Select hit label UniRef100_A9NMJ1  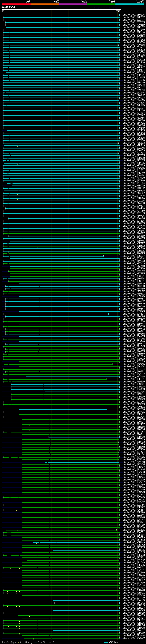click(133, 593)
